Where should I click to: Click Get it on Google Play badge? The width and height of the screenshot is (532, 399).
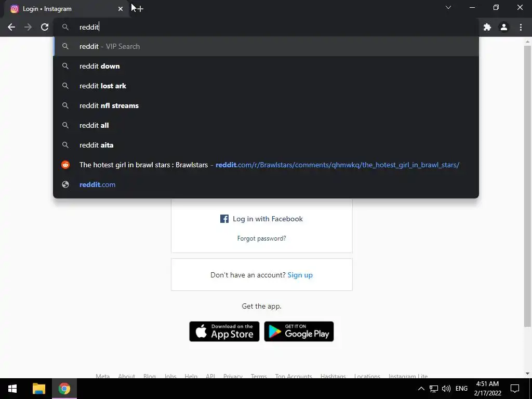tap(299, 331)
